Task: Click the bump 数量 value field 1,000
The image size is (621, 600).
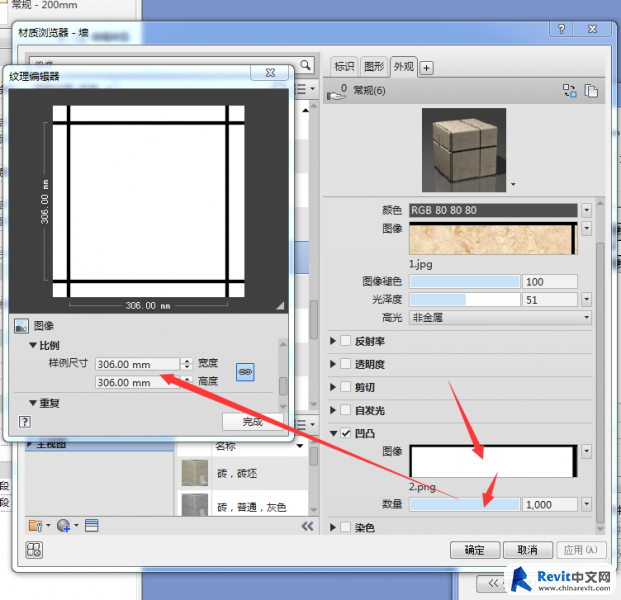Action: [550, 505]
